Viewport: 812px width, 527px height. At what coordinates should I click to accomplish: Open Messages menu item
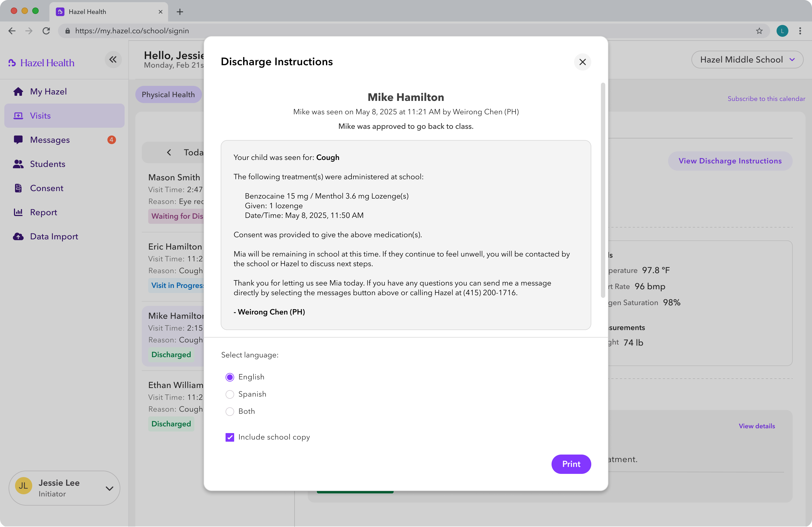click(64, 140)
